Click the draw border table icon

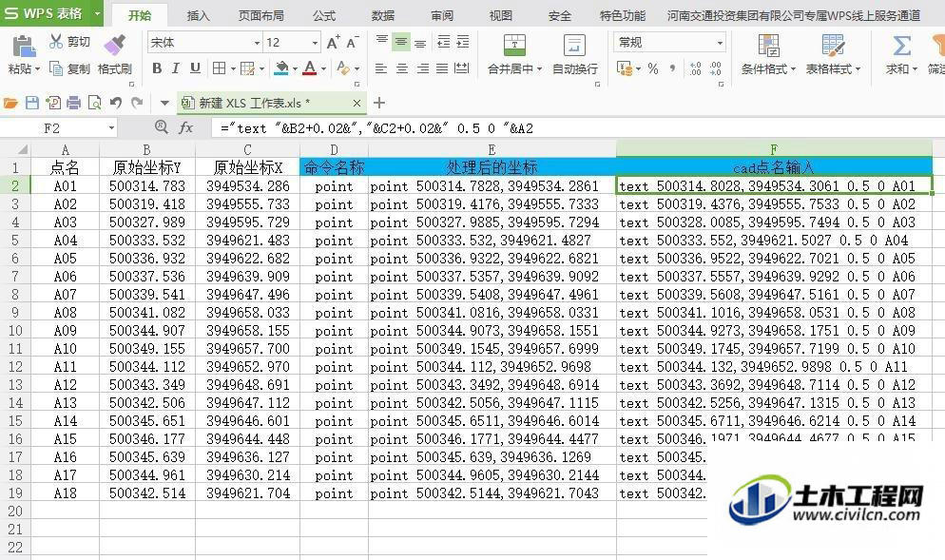point(248,68)
